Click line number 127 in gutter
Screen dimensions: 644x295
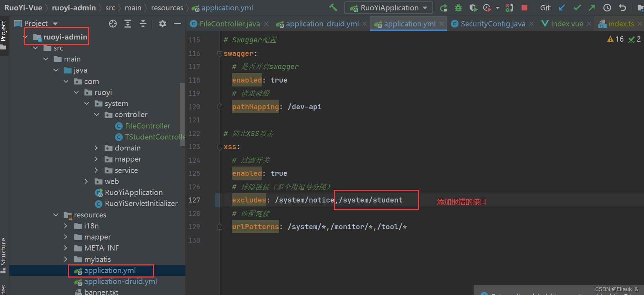click(194, 200)
